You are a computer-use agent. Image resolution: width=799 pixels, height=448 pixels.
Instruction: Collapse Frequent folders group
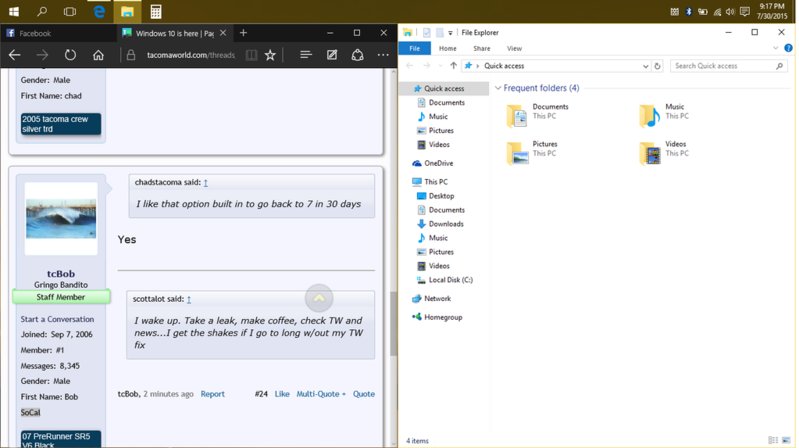[498, 88]
